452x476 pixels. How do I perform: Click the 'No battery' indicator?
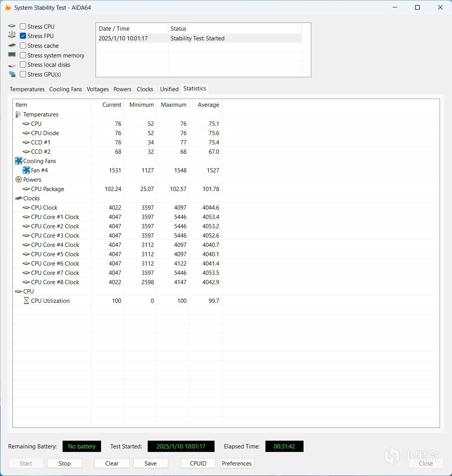(82, 446)
